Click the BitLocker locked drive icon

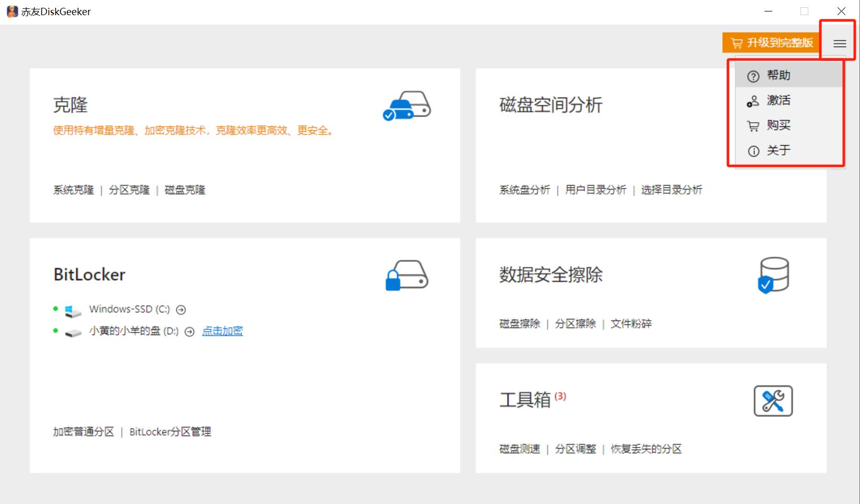tap(407, 275)
